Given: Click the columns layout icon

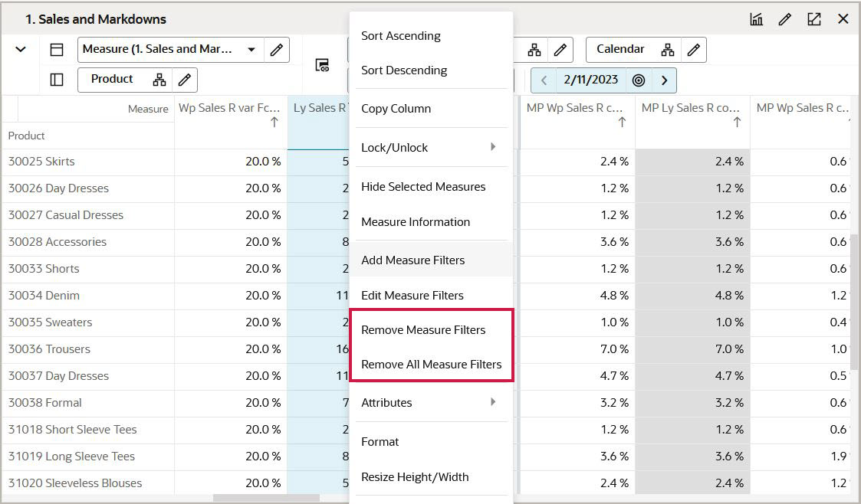Looking at the screenshot, I should 56,79.
